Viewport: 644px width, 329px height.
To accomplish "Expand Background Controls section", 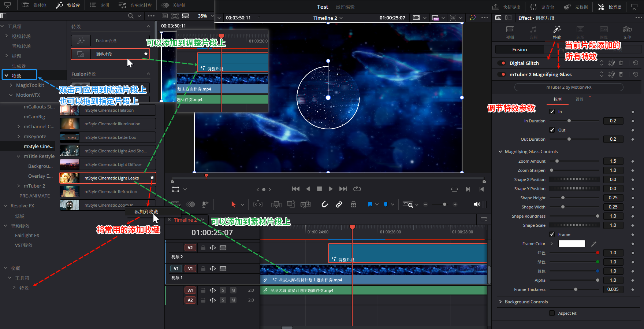I will coord(500,302).
